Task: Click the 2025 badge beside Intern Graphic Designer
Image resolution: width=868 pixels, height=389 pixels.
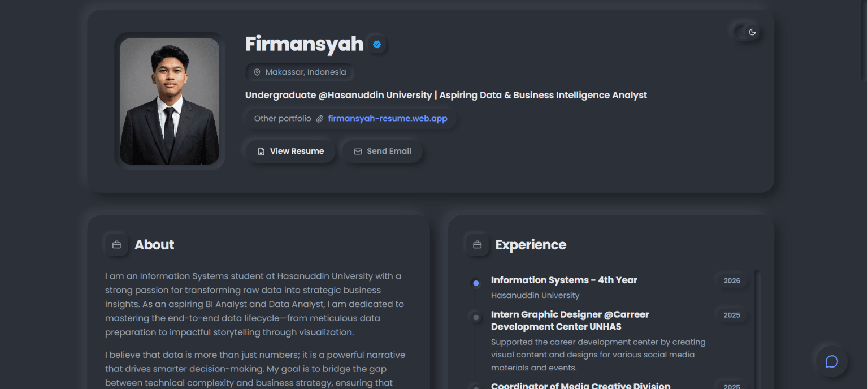Action: coord(732,315)
